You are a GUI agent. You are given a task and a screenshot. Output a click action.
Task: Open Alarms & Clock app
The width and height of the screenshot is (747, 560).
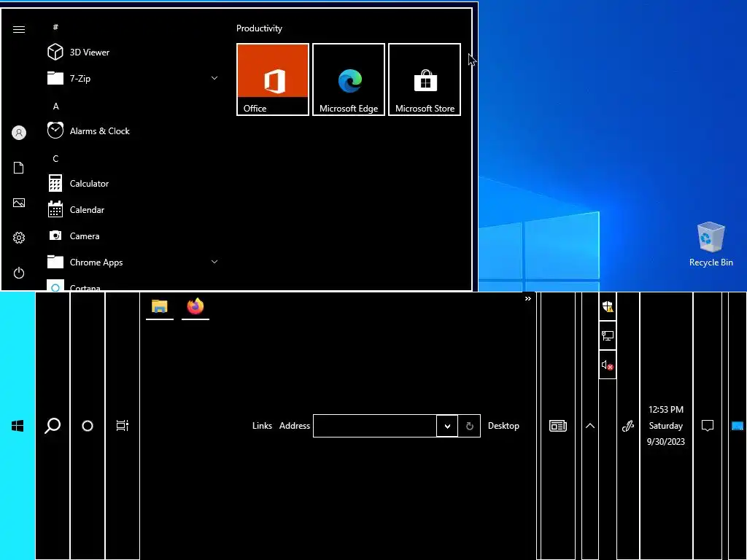point(133,131)
